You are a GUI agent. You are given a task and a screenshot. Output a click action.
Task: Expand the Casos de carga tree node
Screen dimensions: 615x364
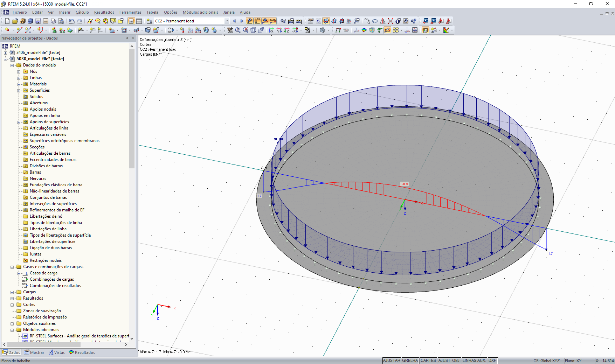pyautogui.click(x=18, y=273)
